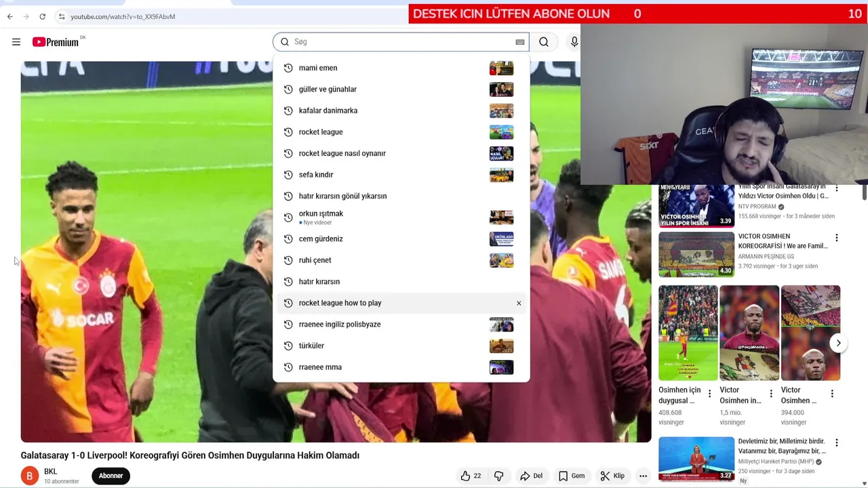Open 'VICTOR OSIMHEN KOREOGRAFİSİ' video title
Image resolution: width=868 pixels, height=488 pixels.
point(783,241)
